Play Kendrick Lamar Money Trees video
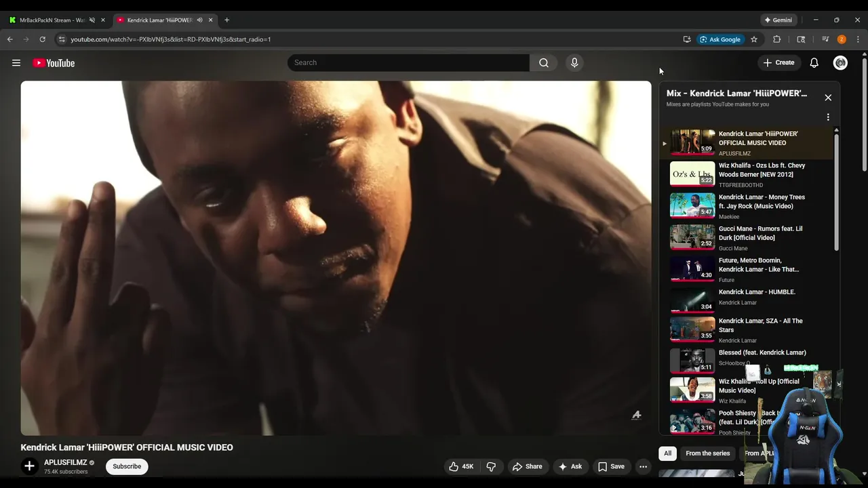Screen dimensions: 868x488 point(746,207)
